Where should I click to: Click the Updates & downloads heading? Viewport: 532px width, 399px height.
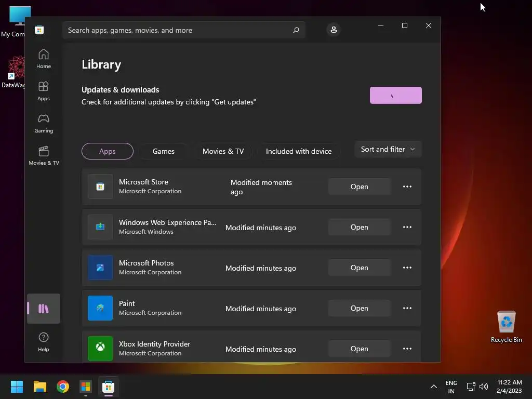(x=120, y=90)
